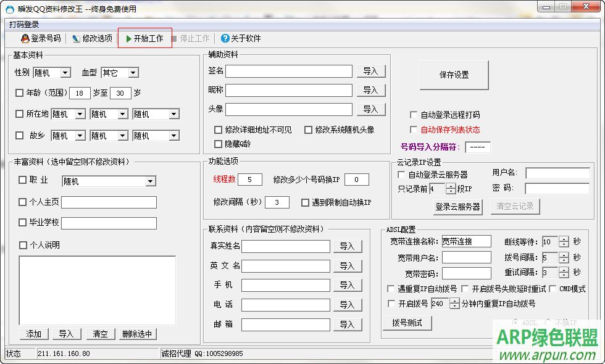605x364 pixels.
Task: Enable the 个人说明 checkbox
Action: tap(23, 246)
